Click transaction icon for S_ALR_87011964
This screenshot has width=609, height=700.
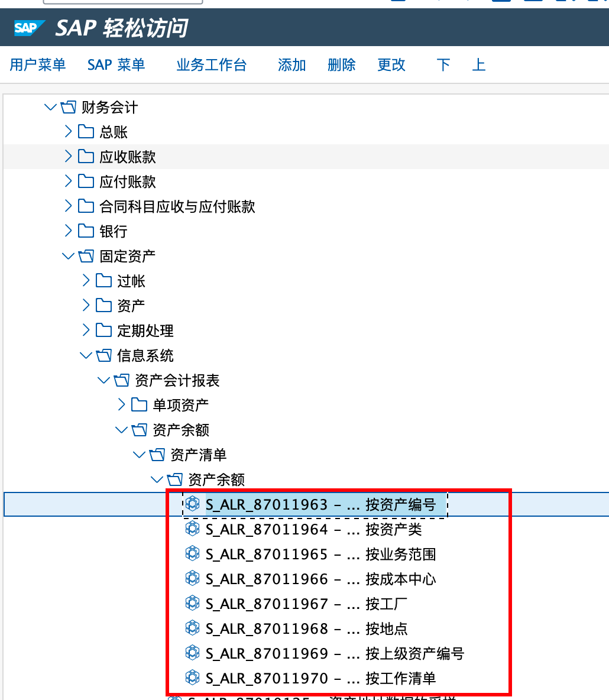coord(192,529)
